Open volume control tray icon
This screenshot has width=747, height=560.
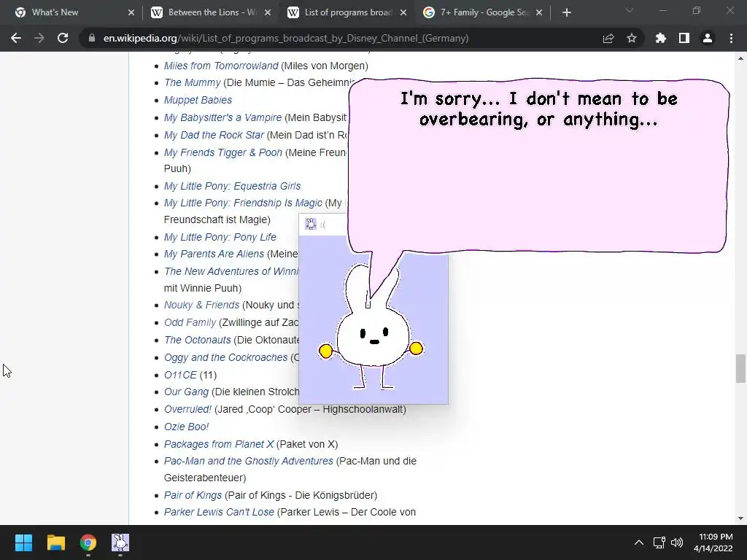(x=676, y=542)
